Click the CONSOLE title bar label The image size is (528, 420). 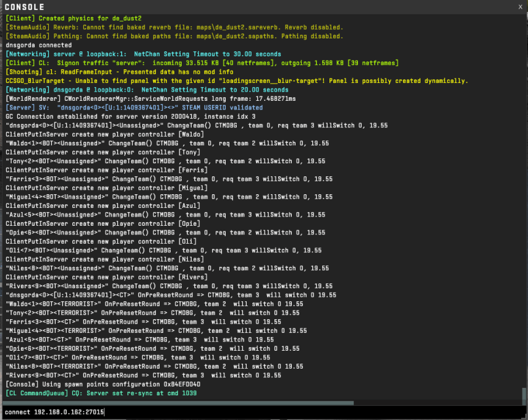click(x=25, y=7)
